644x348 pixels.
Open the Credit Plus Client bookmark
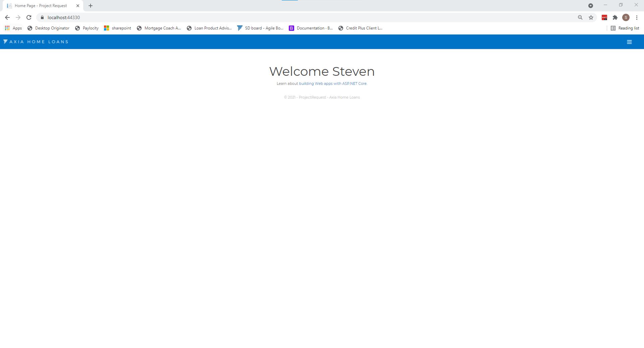point(361,28)
